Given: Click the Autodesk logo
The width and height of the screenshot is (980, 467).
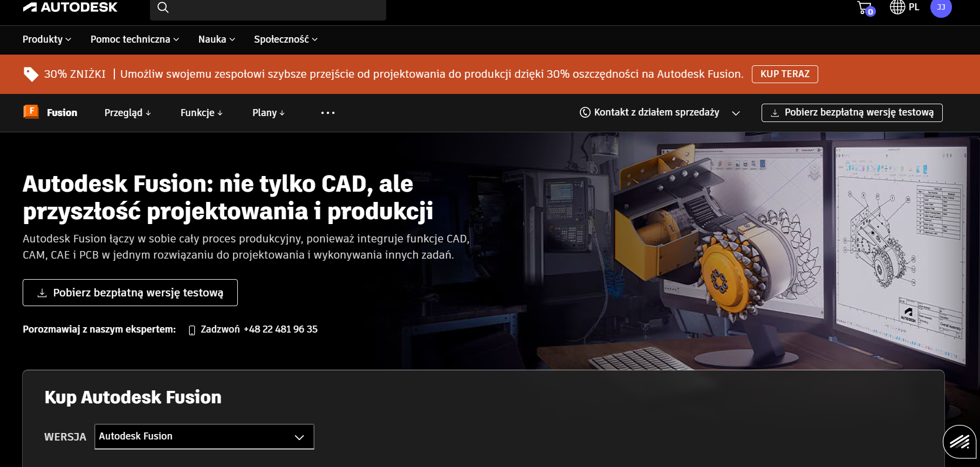Looking at the screenshot, I should tap(70, 7).
